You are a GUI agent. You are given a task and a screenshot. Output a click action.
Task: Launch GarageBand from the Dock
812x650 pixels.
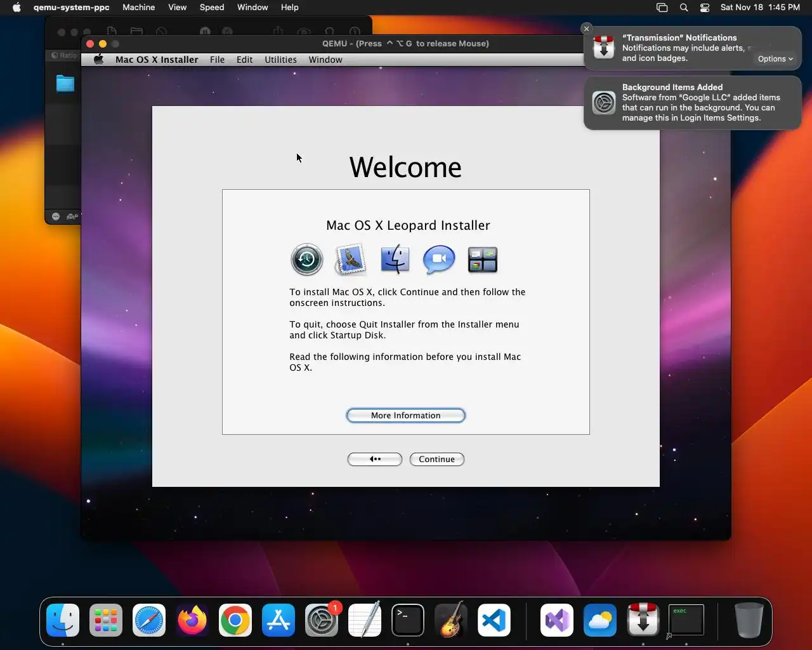click(451, 620)
